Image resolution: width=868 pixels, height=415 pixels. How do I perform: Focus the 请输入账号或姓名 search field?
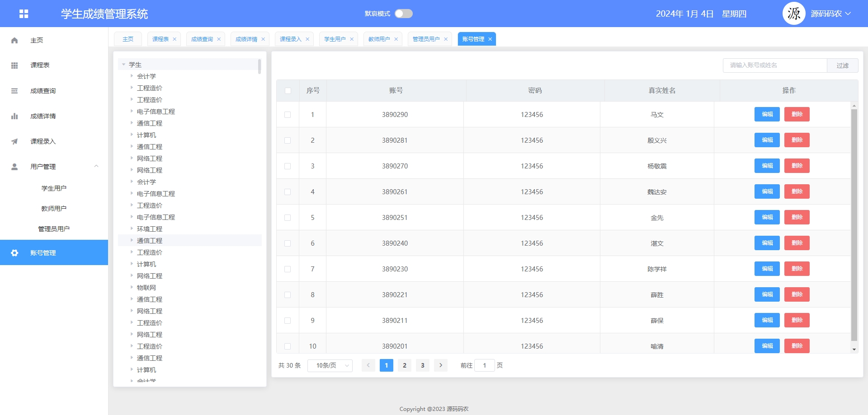[775, 65]
